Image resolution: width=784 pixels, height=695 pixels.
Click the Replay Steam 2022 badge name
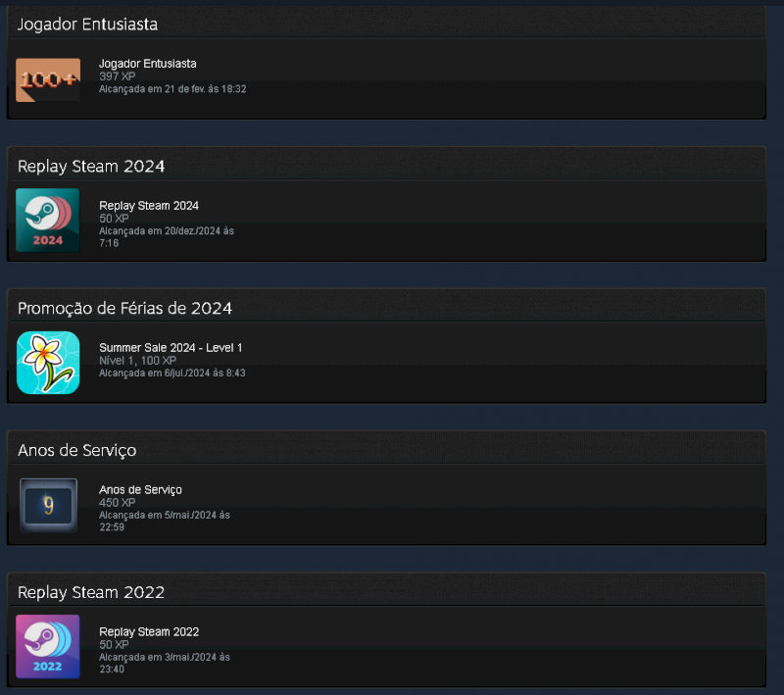coord(149,631)
